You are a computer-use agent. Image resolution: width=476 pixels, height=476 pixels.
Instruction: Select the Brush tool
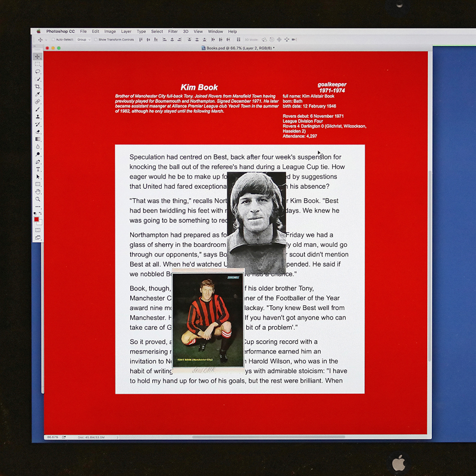pos(37,109)
